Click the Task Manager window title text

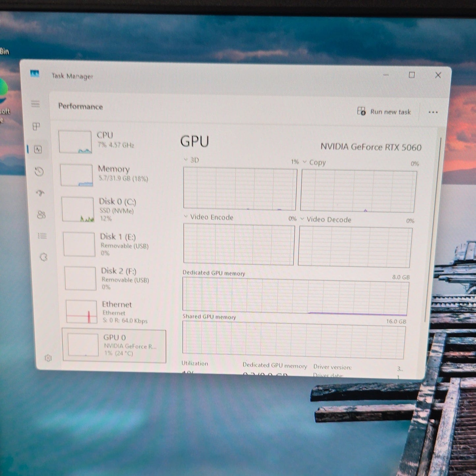coord(72,76)
